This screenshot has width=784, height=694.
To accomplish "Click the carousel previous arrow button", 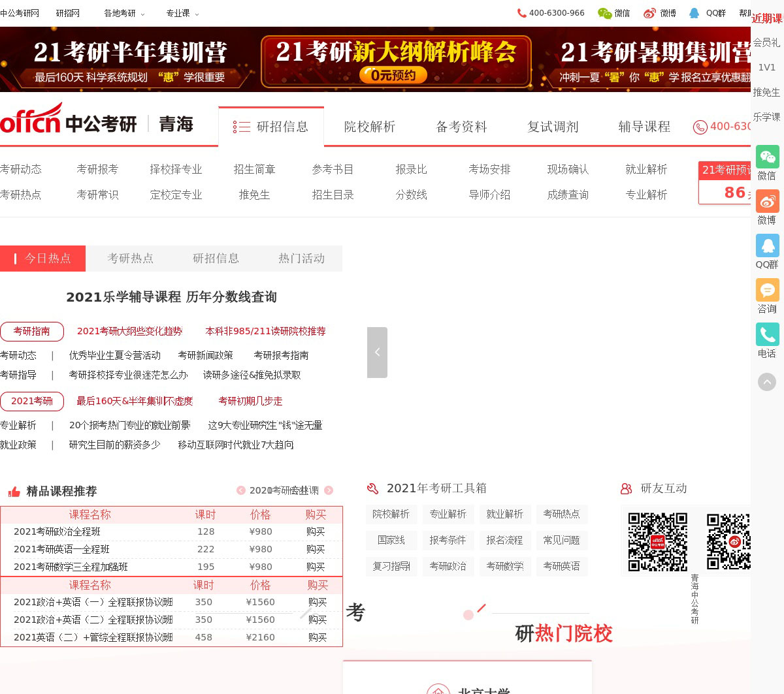I will coord(377,353).
